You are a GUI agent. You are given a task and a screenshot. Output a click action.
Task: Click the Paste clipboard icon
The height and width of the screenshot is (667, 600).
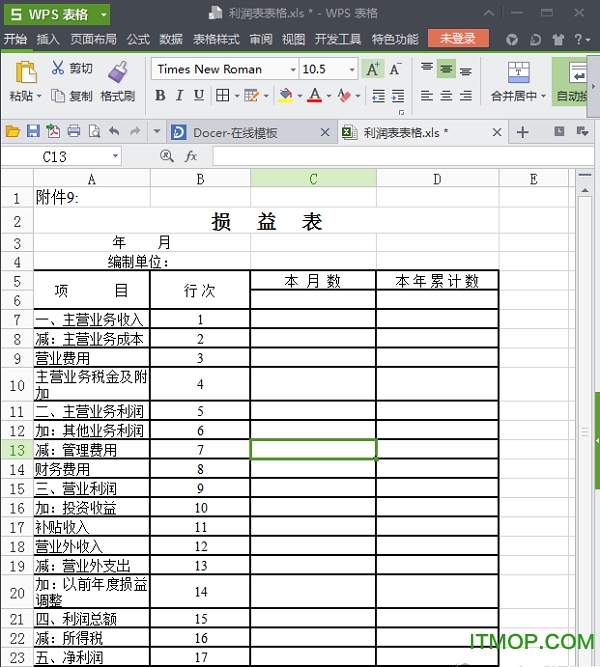(x=26, y=72)
